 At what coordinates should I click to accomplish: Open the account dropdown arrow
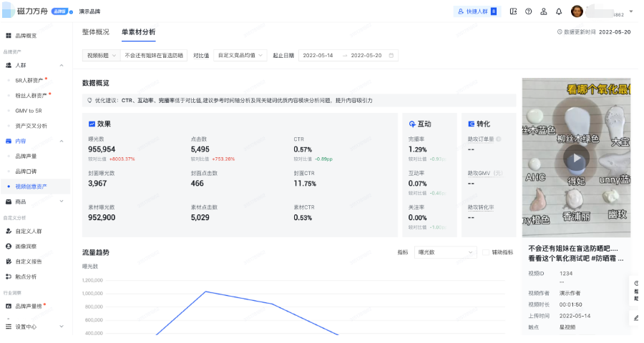tap(631, 11)
